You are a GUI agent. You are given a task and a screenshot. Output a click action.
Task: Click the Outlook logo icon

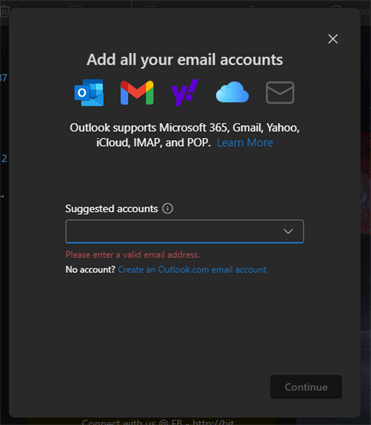(x=89, y=93)
